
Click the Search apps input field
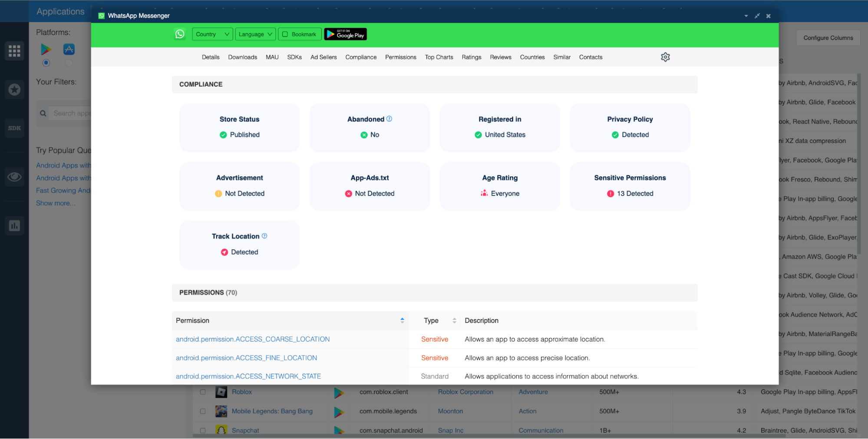tap(69, 113)
